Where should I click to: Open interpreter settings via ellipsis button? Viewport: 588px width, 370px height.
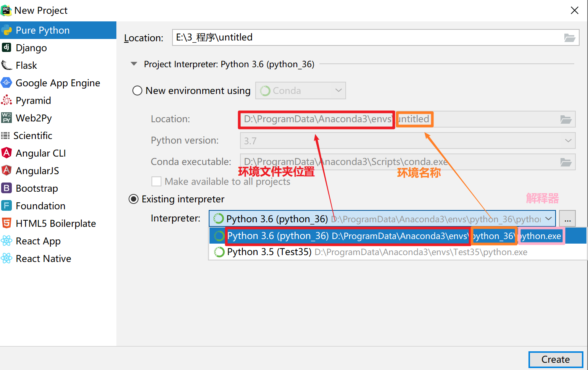click(x=567, y=219)
